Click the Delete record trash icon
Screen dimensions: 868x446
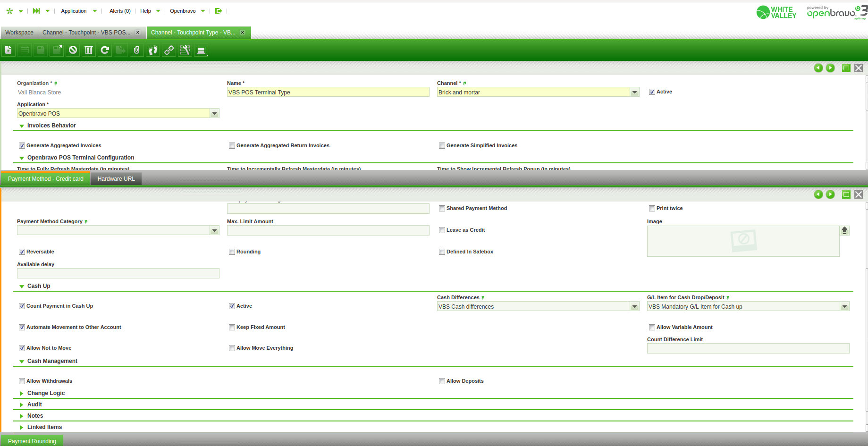click(89, 50)
